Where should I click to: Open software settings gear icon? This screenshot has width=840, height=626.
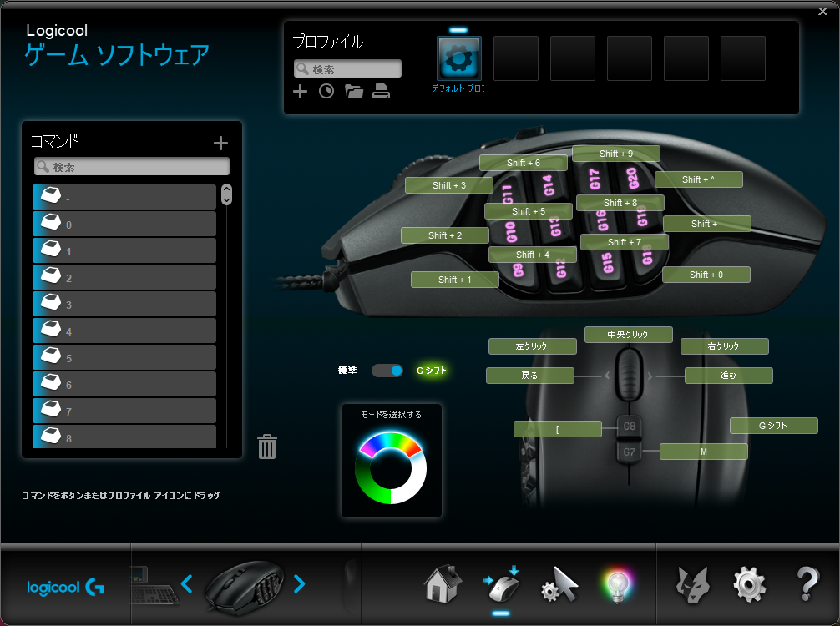750,585
